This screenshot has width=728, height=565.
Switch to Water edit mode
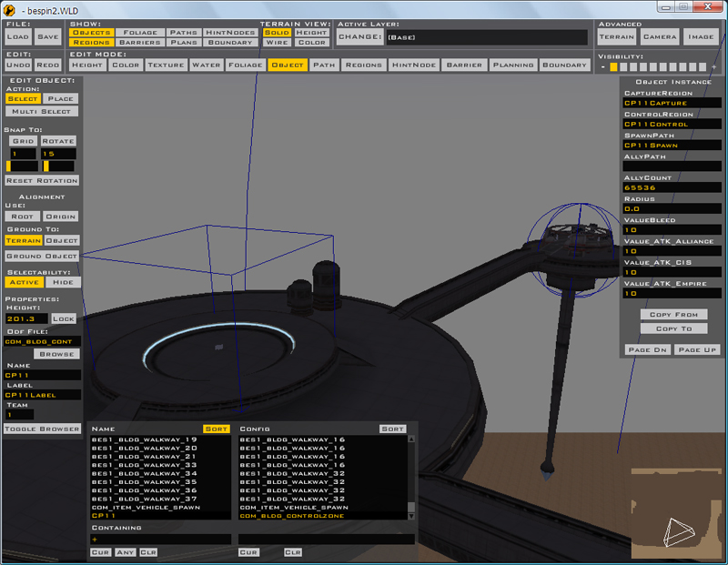[207, 65]
